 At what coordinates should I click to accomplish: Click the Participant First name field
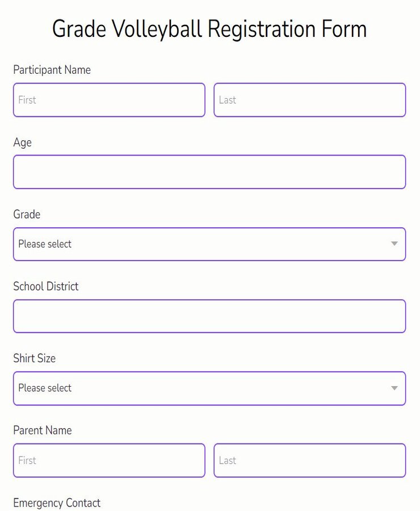(109, 100)
